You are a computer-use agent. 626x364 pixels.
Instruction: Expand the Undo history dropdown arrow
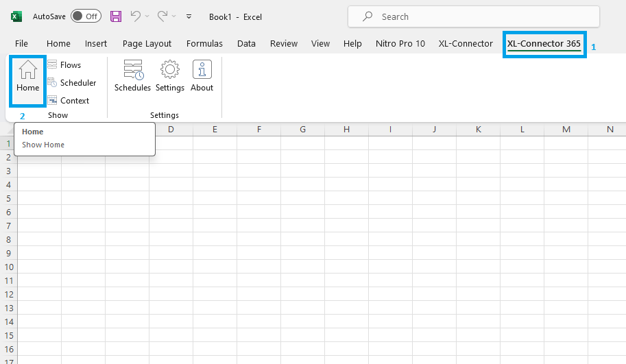click(147, 16)
